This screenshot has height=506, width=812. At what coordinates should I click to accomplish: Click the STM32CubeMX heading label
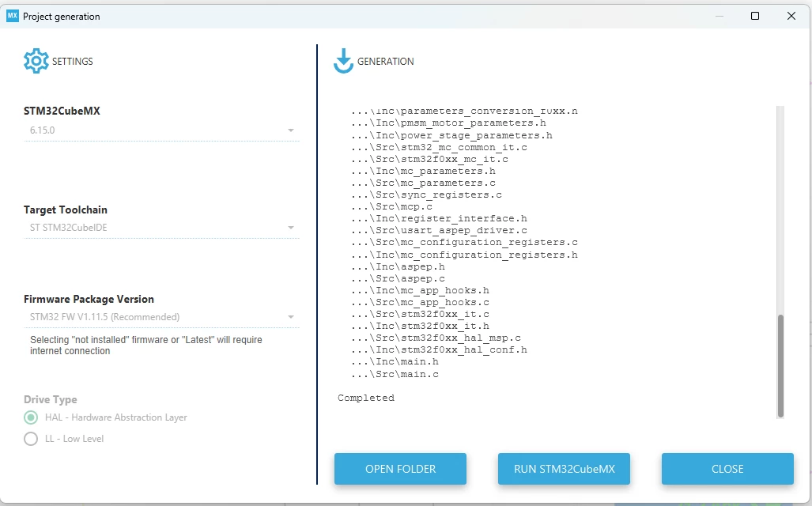tap(62, 111)
